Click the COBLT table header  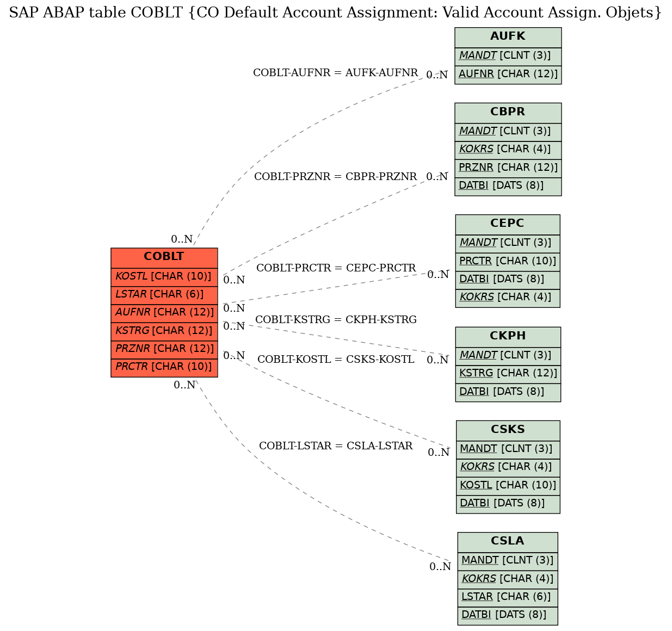(x=164, y=257)
